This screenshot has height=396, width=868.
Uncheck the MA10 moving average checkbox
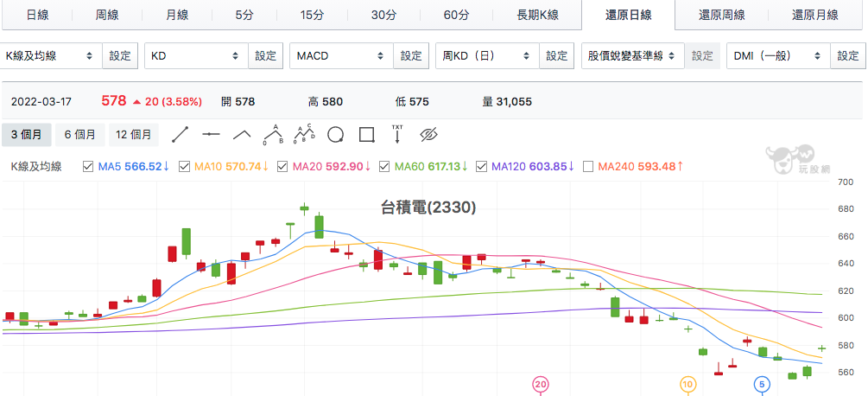(x=184, y=166)
